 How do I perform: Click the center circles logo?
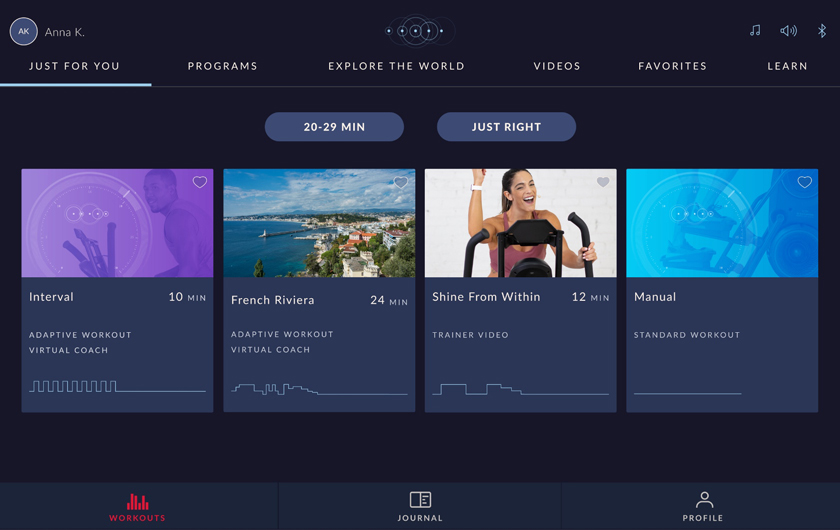tap(419, 31)
